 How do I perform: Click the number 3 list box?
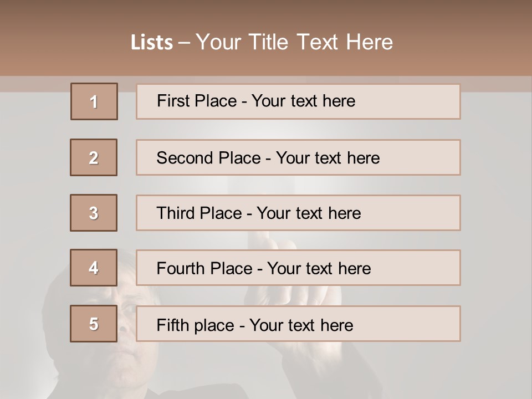pos(94,213)
